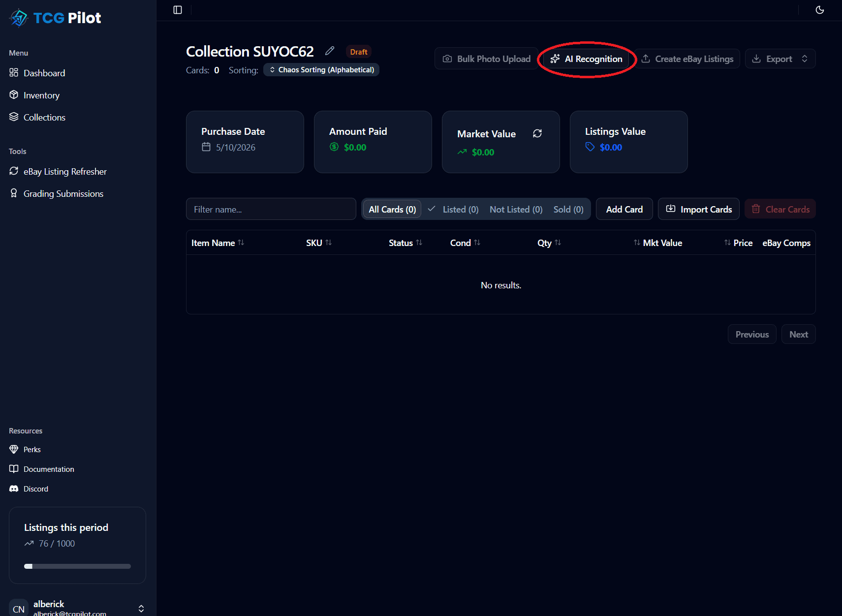Click the Next page button
842x616 pixels.
[798, 334]
